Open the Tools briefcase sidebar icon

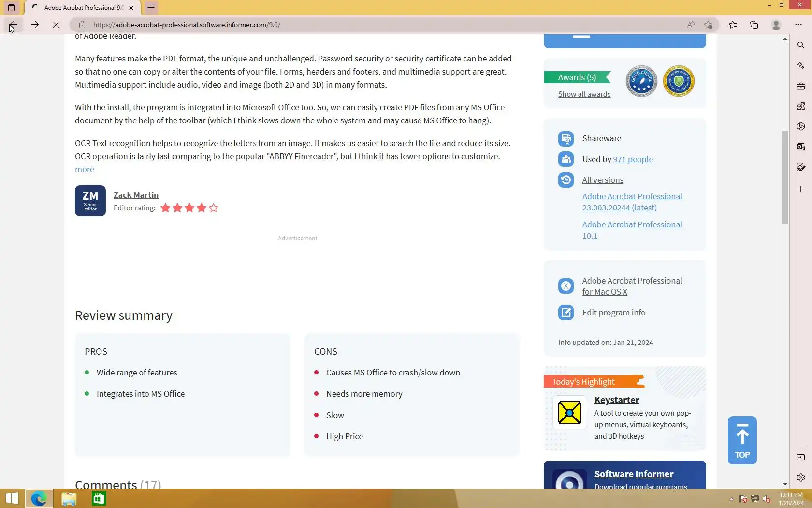pos(801,86)
